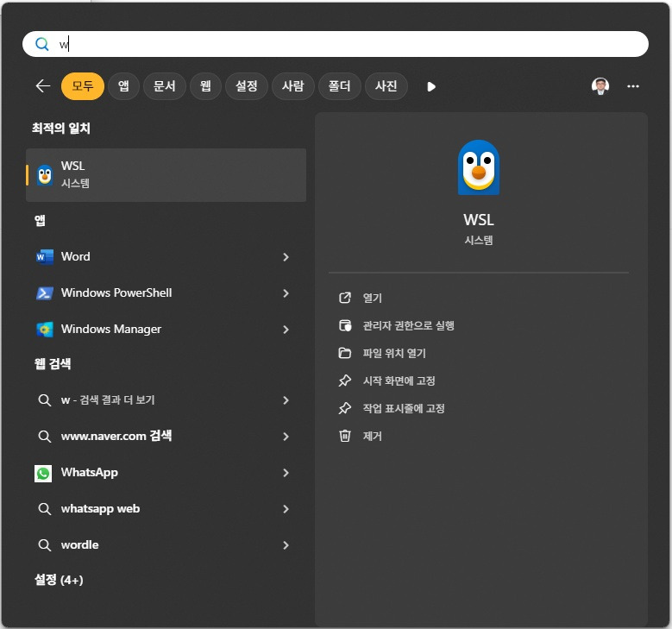The image size is (672, 629).
Task: Click the folder icon for 파일 위치 열기
Action: click(345, 353)
